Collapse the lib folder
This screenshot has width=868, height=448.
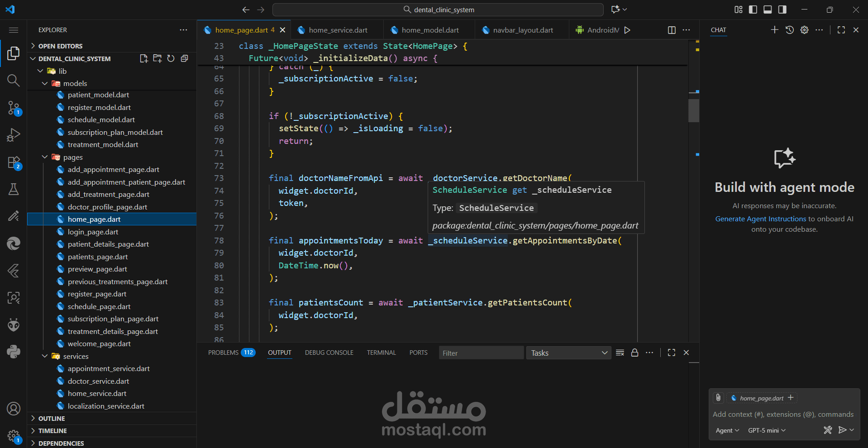(x=112, y=71)
